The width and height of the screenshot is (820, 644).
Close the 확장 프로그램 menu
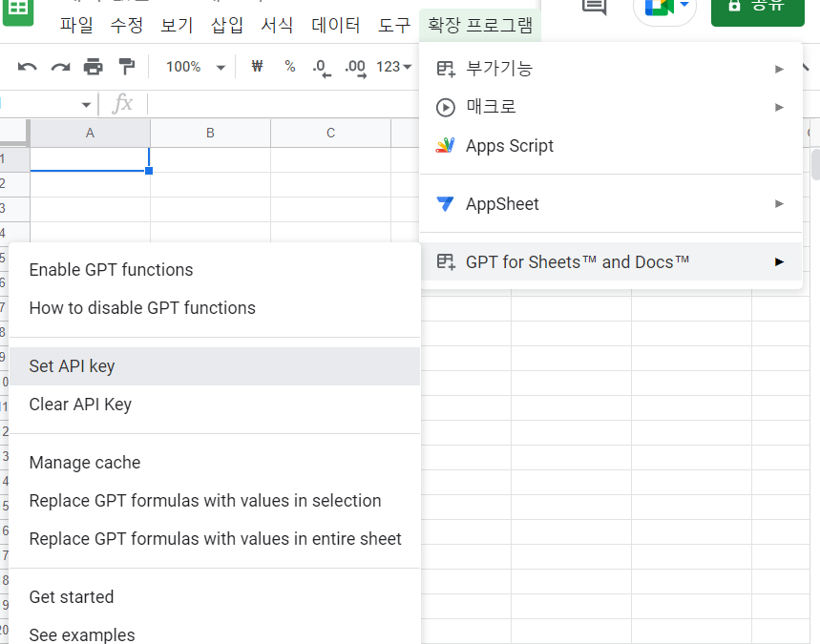pos(480,25)
